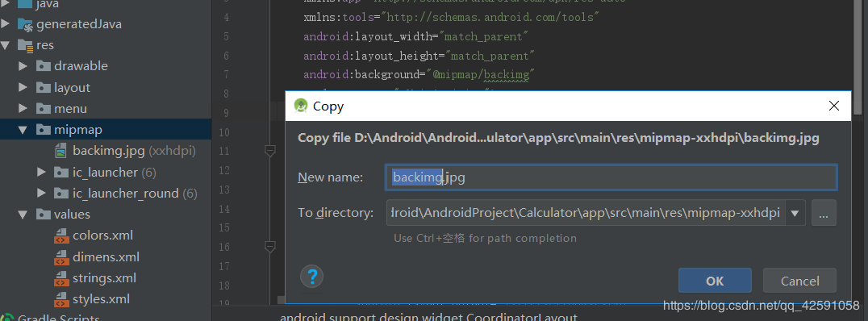Click the layout folder icon
The width and height of the screenshot is (868, 321).
pyautogui.click(x=44, y=87)
